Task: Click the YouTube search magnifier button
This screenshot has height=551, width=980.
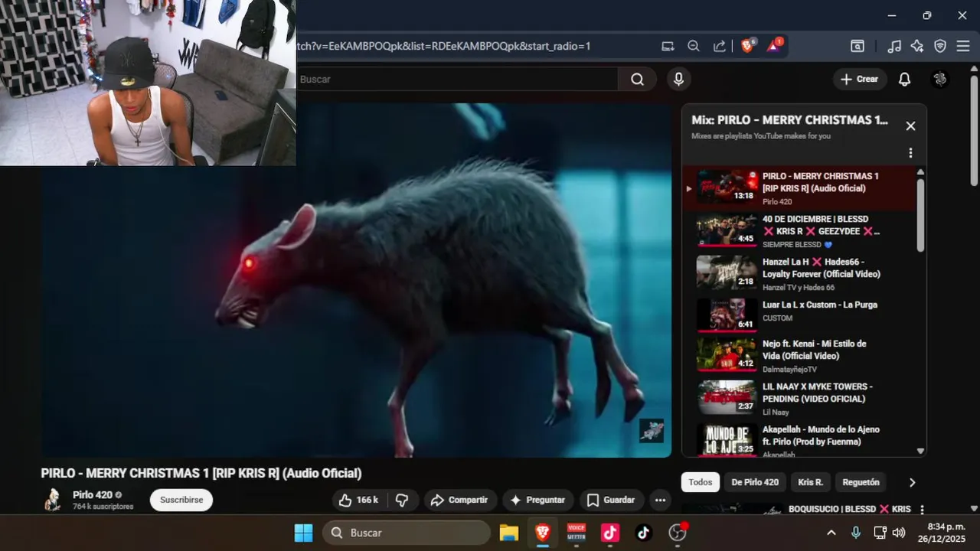Action: [x=637, y=79]
